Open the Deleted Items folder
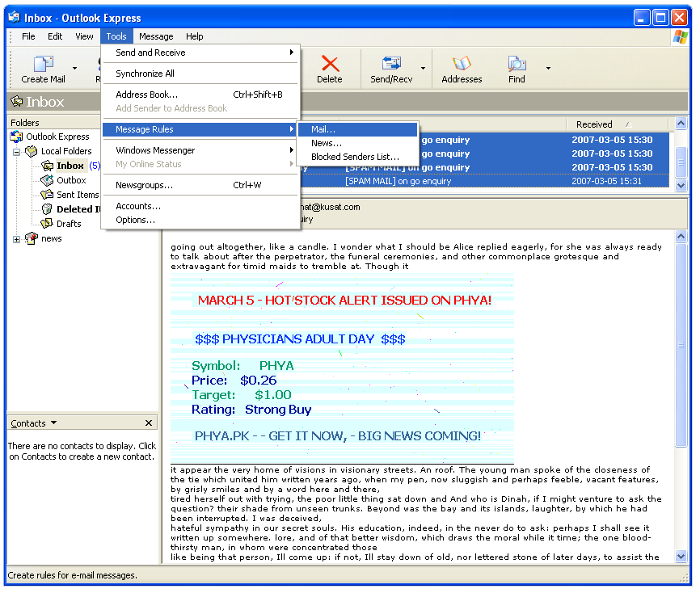 pyautogui.click(x=78, y=209)
